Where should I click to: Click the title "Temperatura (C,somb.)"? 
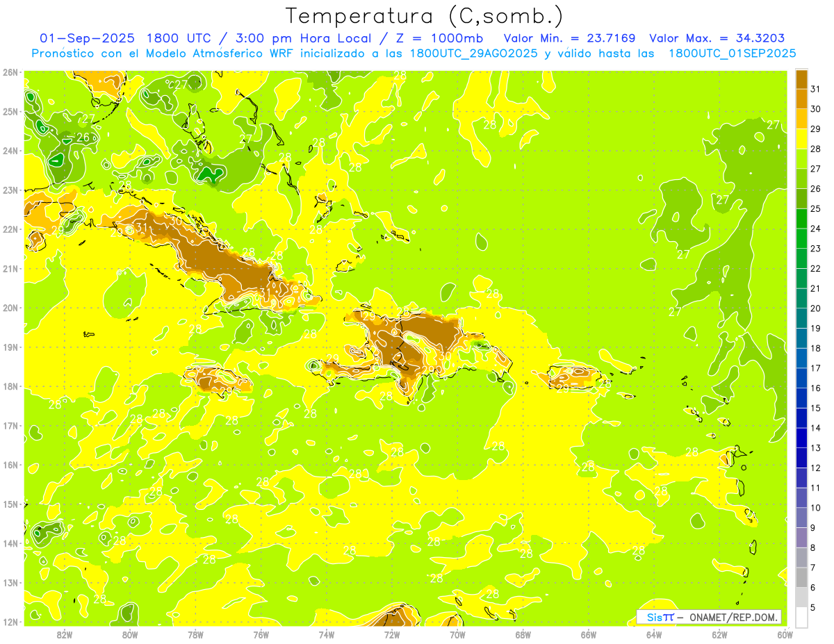425,16
